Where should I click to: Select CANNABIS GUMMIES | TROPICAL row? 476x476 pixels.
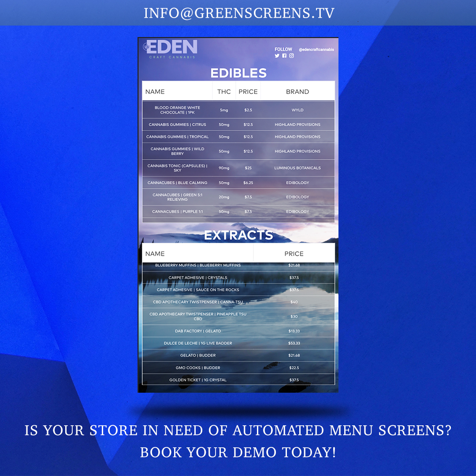pos(238,137)
